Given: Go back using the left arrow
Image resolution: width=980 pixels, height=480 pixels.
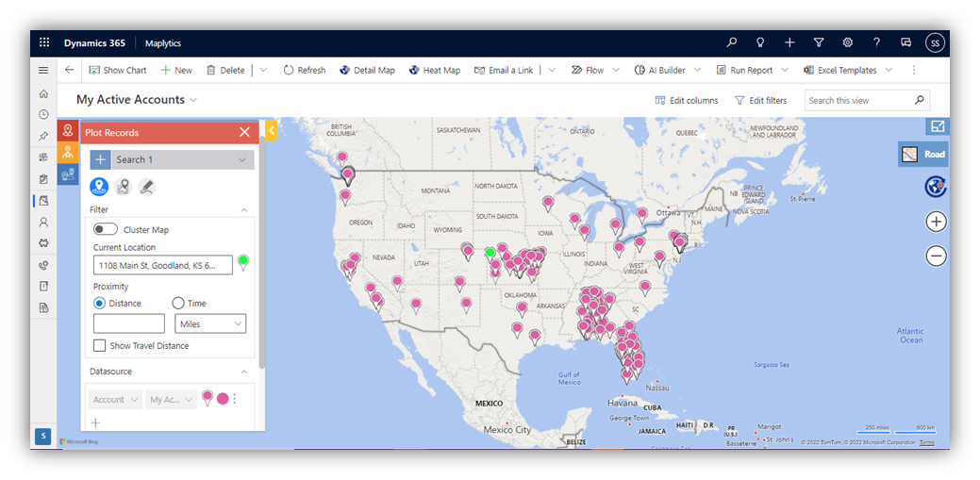Looking at the screenshot, I should 70,70.
